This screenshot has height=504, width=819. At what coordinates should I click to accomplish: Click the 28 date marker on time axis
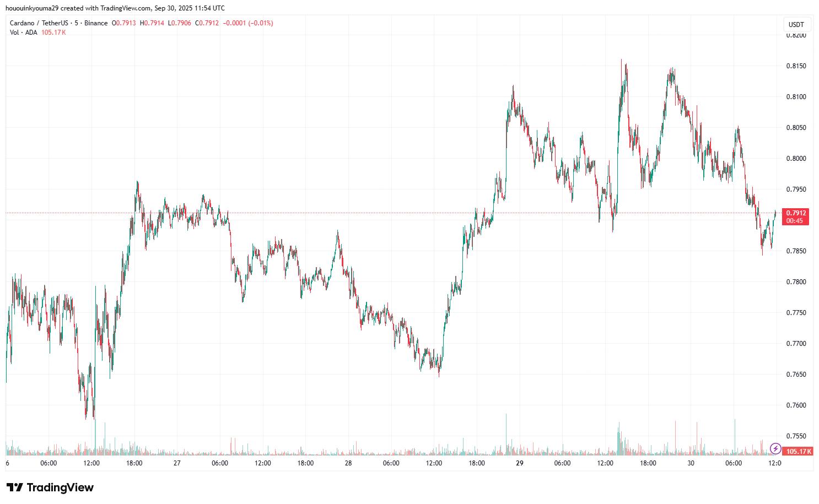pyautogui.click(x=348, y=463)
